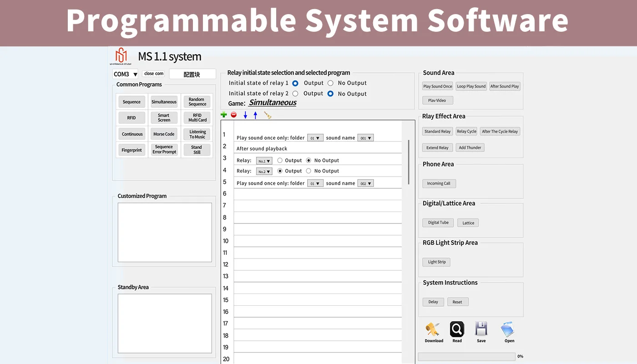The height and width of the screenshot is (364, 637).
Task: Choose the Sequence common program
Action: (x=132, y=102)
